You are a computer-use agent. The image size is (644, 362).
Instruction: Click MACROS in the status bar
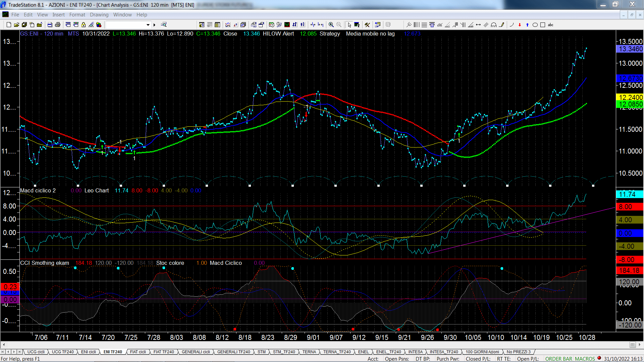tap(585, 359)
